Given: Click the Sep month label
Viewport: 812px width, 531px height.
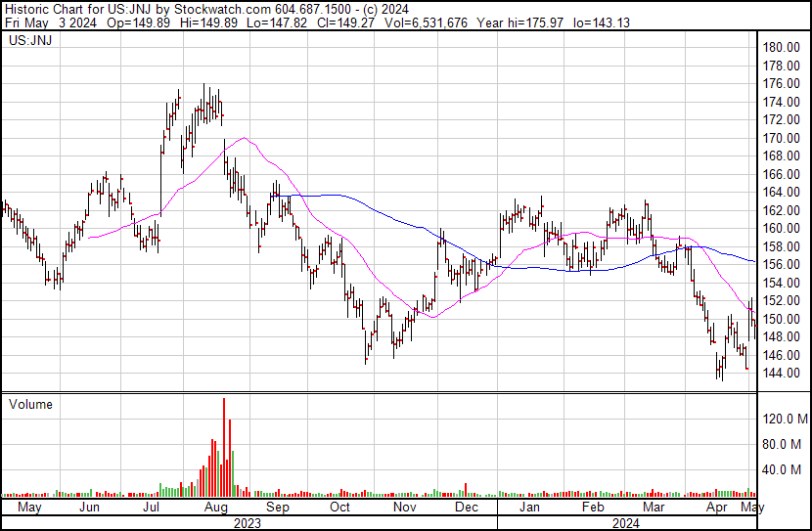Looking at the screenshot, I should click(x=278, y=508).
